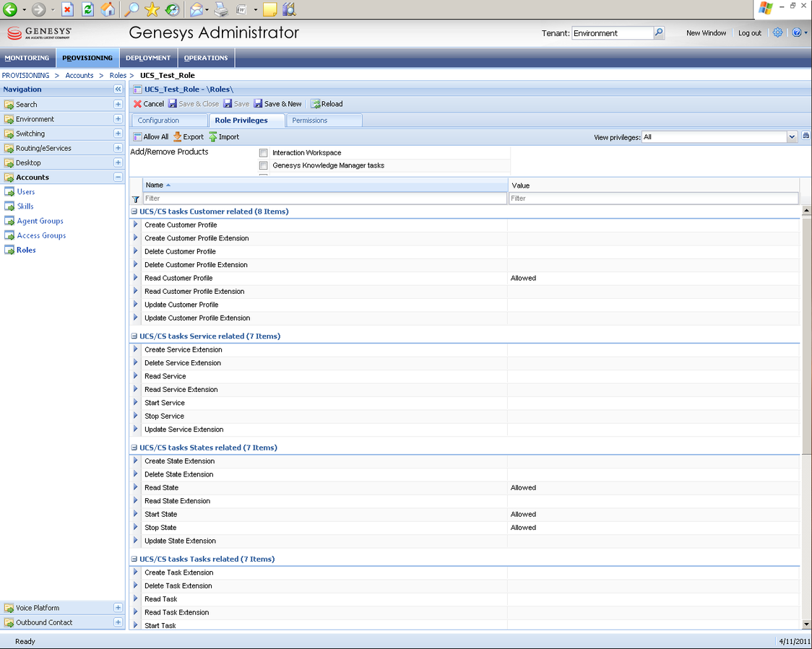Open Access Groups in navigation
This screenshot has height=649, width=812.
click(x=41, y=235)
